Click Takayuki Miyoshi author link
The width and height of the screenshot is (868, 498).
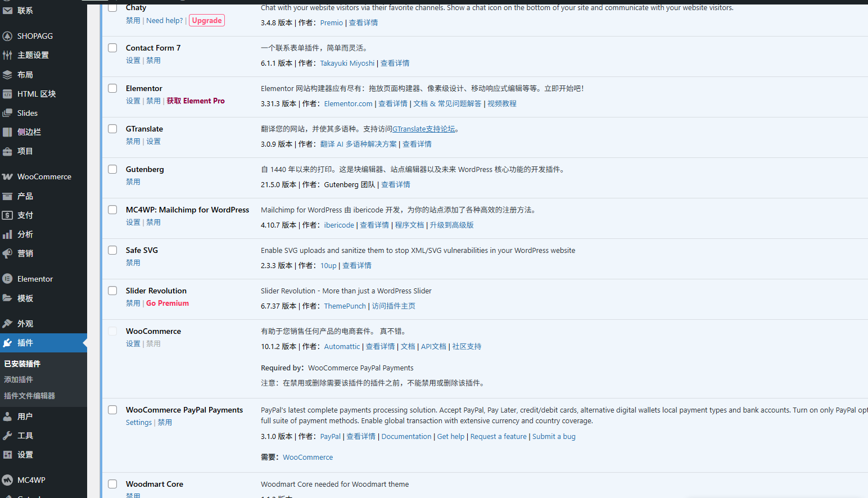coord(347,63)
